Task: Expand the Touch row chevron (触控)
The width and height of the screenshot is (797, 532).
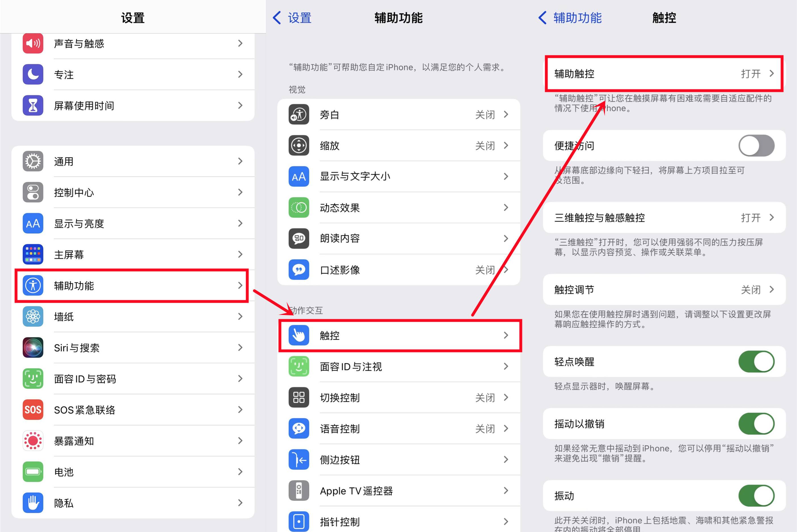Action: pyautogui.click(x=506, y=335)
